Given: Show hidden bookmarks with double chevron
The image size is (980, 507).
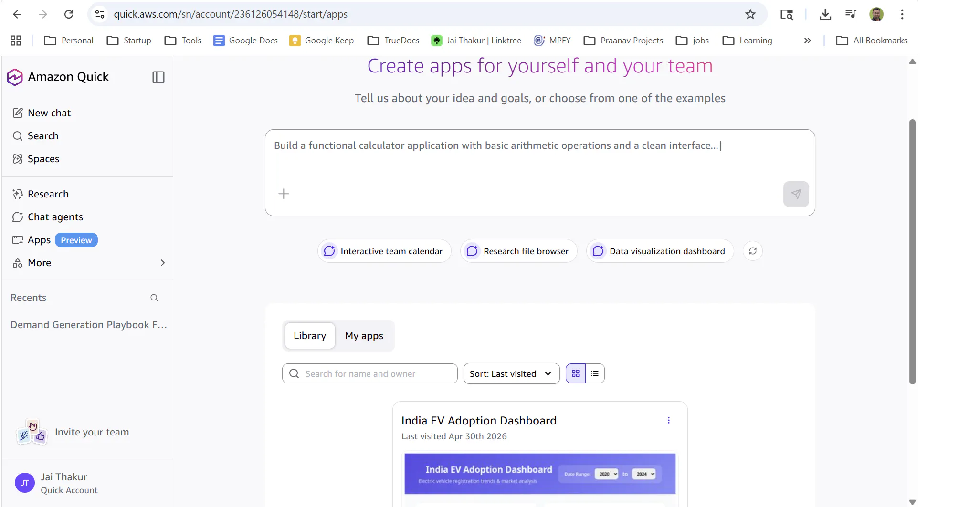Looking at the screenshot, I should click(808, 41).
